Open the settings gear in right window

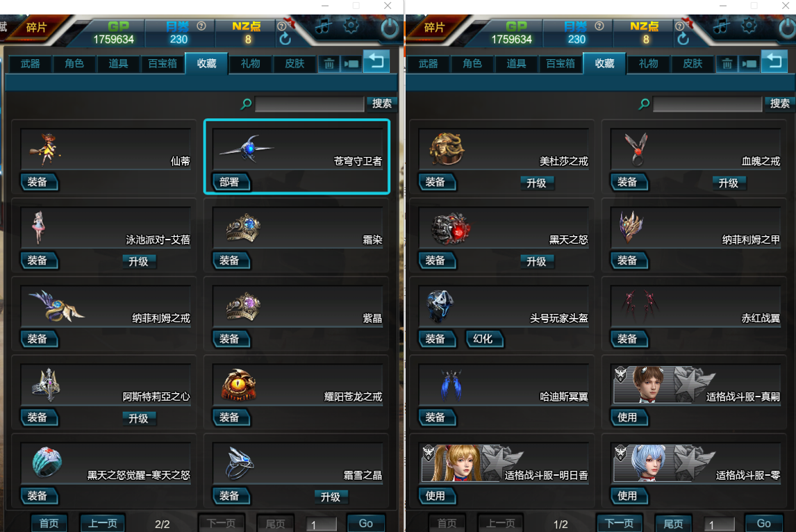tap(749, 26)
